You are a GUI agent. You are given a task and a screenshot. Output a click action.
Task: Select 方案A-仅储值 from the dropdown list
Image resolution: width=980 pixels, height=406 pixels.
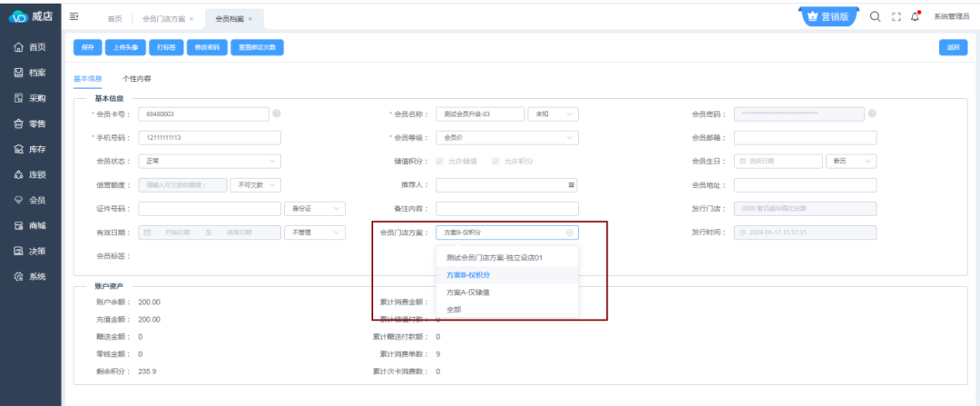click(x=468, y=292)
